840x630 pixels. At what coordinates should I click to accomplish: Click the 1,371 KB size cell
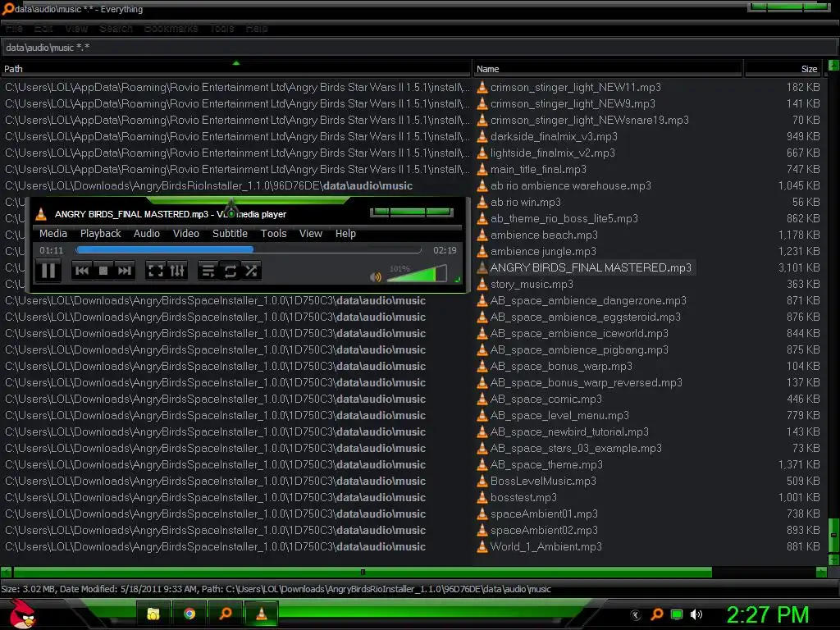point(799,464)
